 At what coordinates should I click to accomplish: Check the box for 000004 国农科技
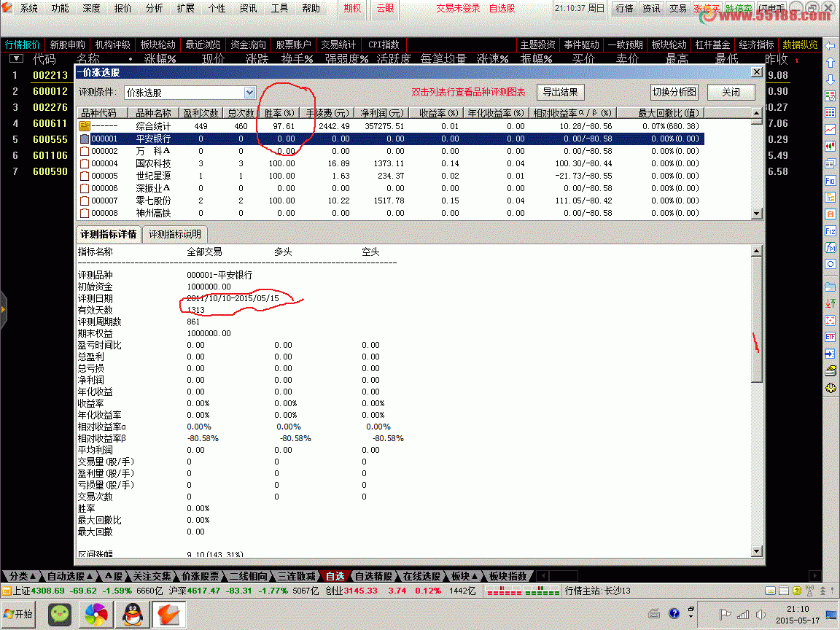pyautogui.click(x=84, y=164)
